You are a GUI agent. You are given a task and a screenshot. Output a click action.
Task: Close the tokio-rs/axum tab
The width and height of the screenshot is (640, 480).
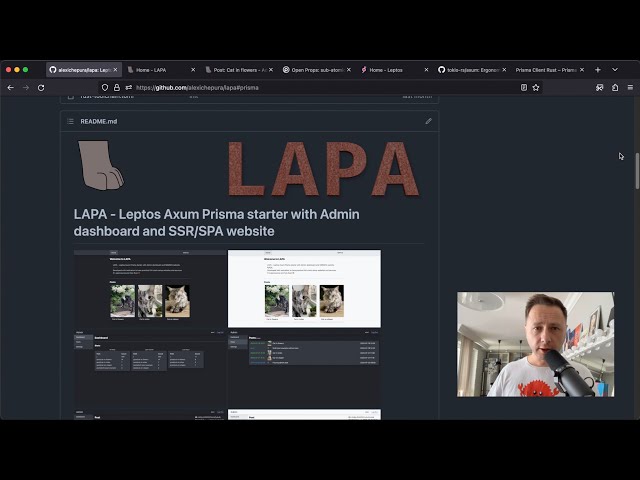(504, 70)
